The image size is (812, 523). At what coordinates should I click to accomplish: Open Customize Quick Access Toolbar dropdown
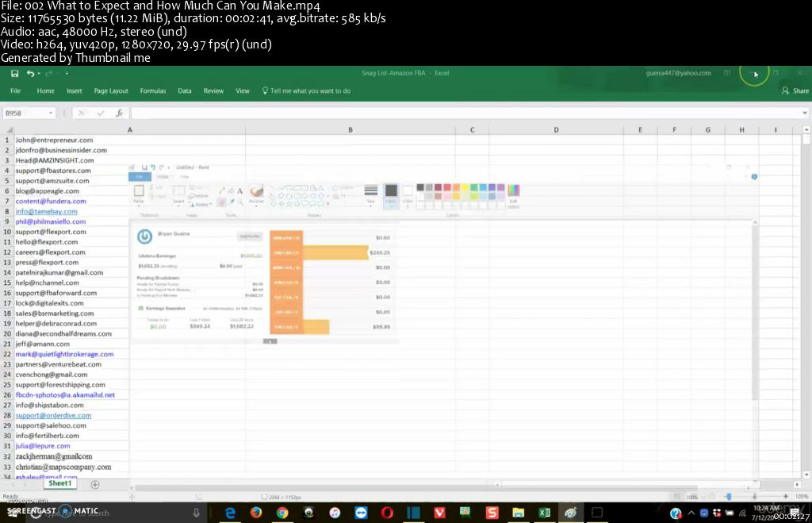(x=67, y=74)
